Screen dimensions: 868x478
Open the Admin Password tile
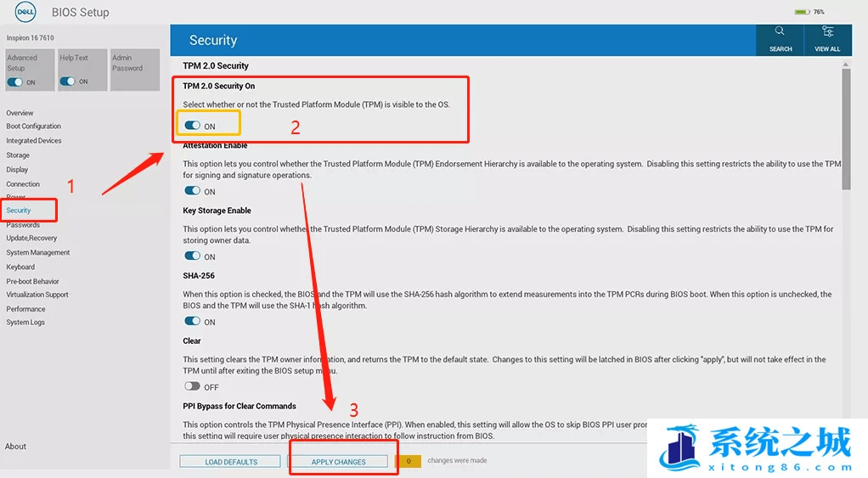click(134, 69)
